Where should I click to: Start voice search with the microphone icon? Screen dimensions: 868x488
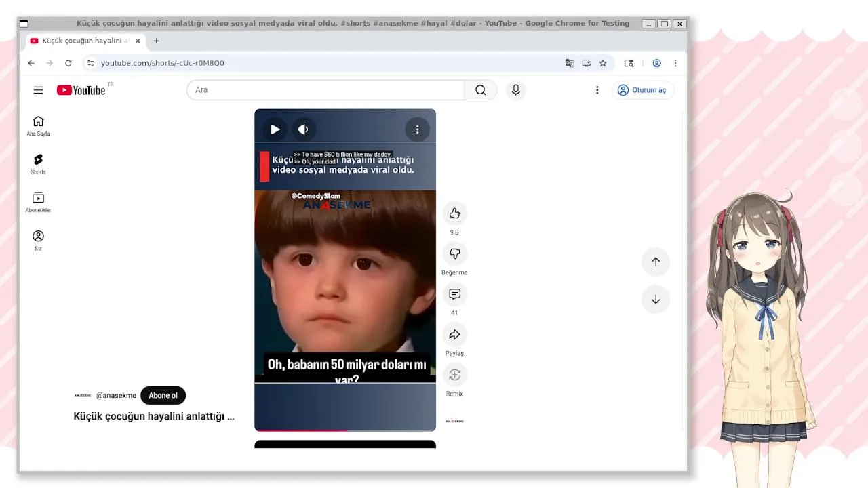(516, 90)
